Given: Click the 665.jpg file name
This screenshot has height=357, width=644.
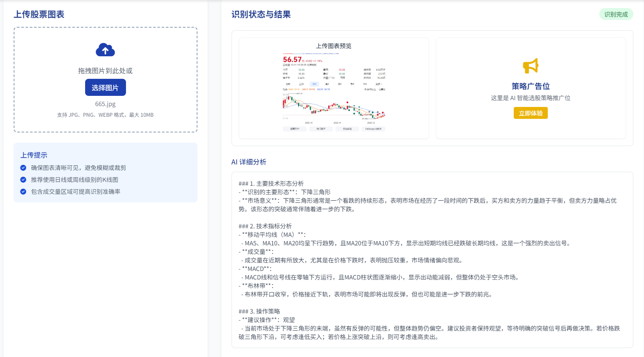Looking at the screenshot, I should point(105,104).
